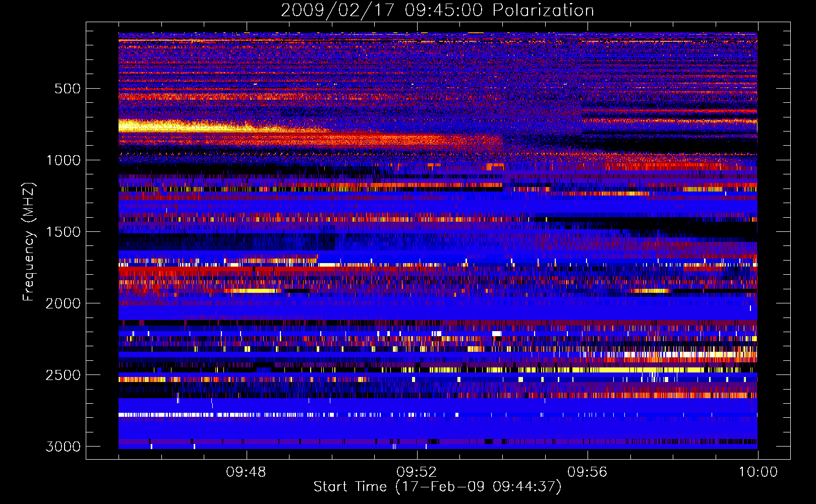The height and width of the screenshot is (504, 816).
Task: Click the plot title "2009/02/17 09:45:00 Polarization"
Action: 437,10
